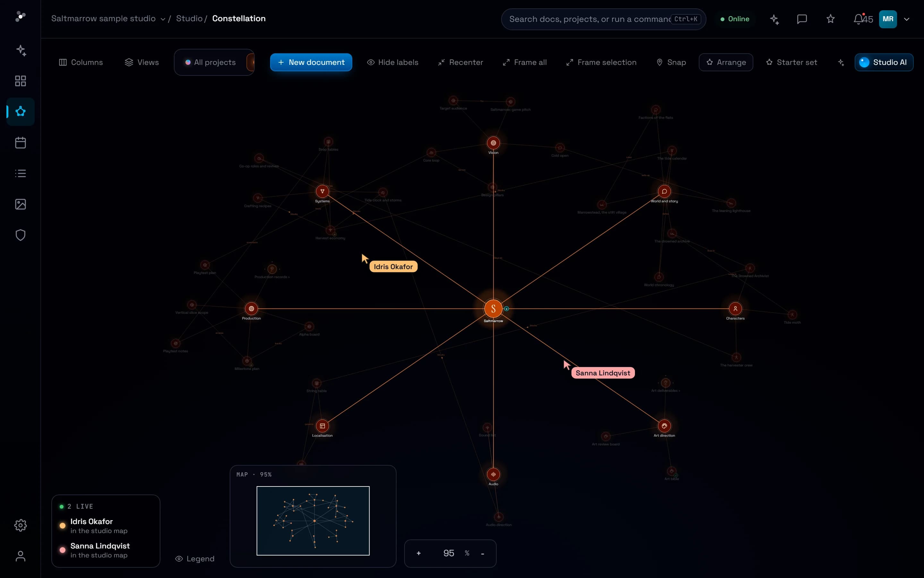The image size is (924, 578).
Task: Go to Studio breadcrumb
Action: click(189, 19)
